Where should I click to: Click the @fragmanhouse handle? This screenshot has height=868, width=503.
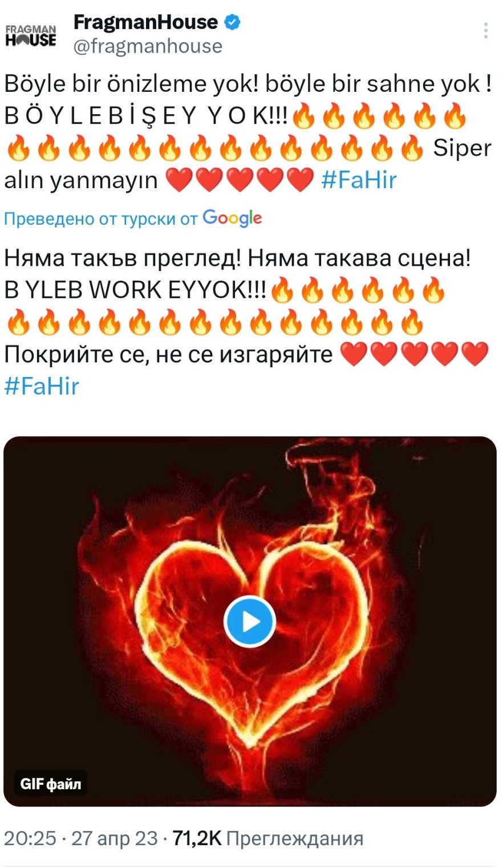tap(148, 46)
